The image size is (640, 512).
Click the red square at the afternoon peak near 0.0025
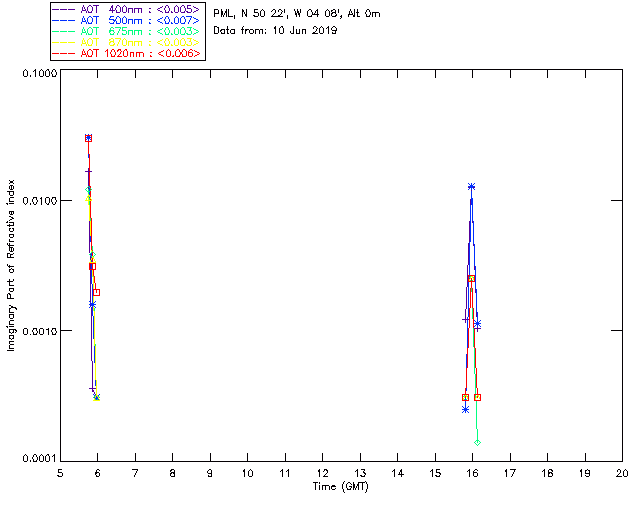pos(471,278)
